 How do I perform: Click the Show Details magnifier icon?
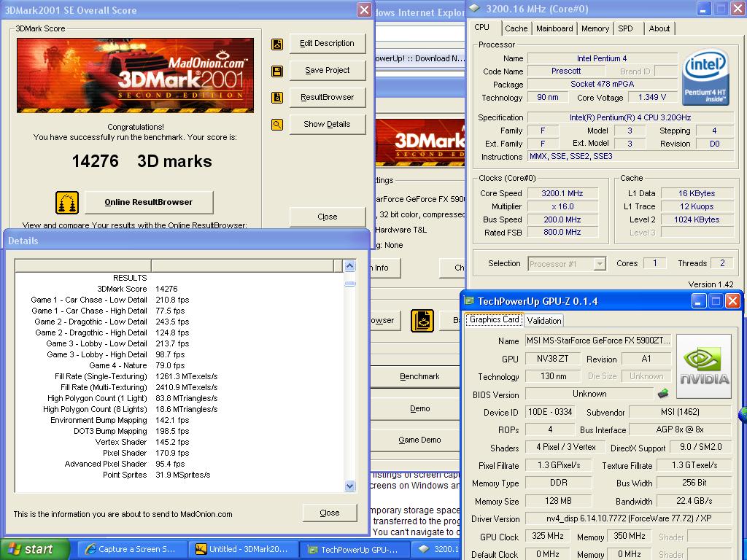tap(276, 125)
